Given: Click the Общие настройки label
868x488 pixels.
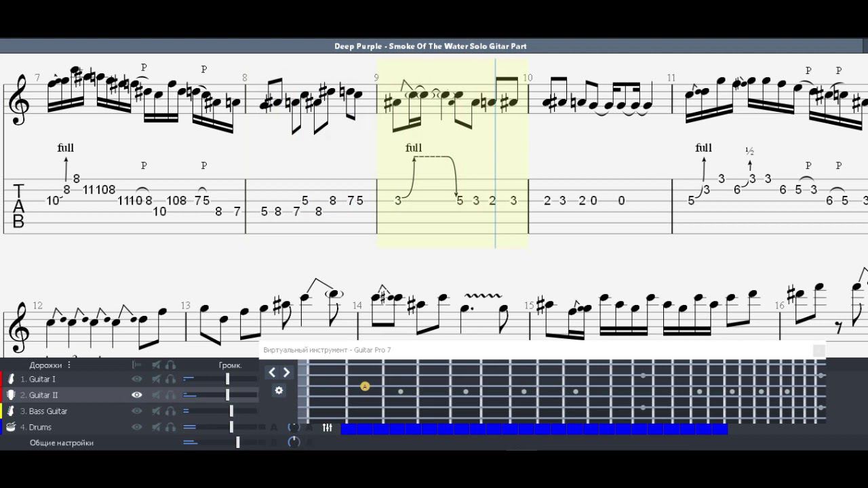Looking at the screenshot, I should tap(61, 443).
